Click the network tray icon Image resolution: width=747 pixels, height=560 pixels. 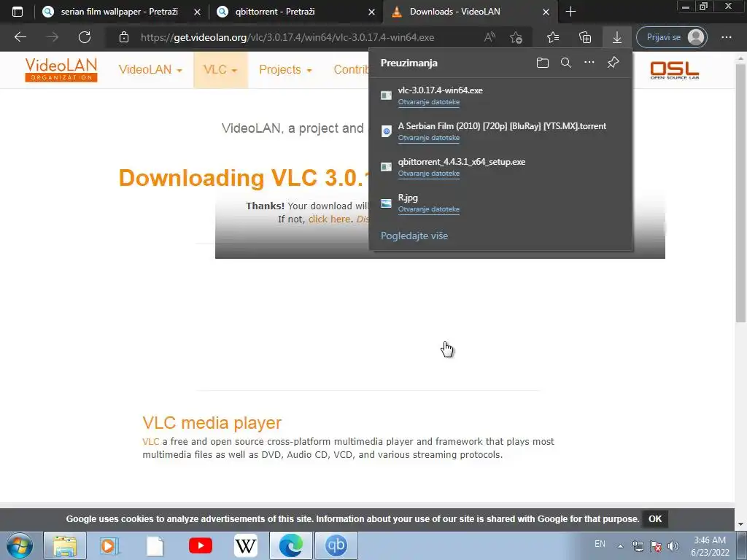(638, 546)
